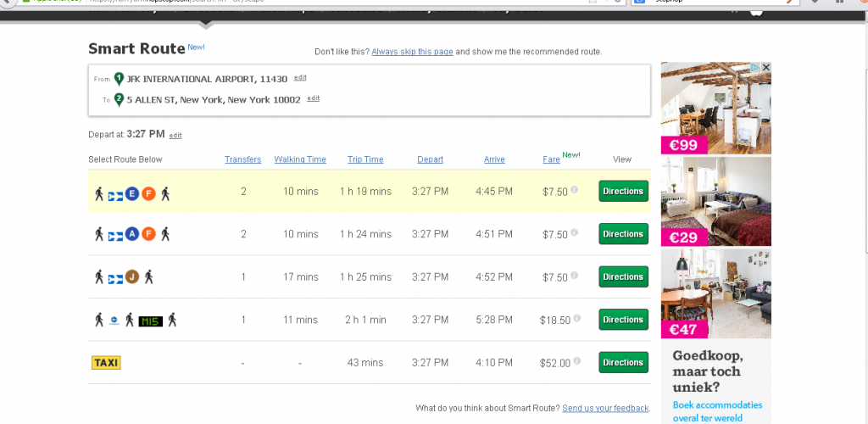Open the €29 accommodation ad thumbnail
The width and height of the screenshot is (868, 424).
tap(715, 201)
